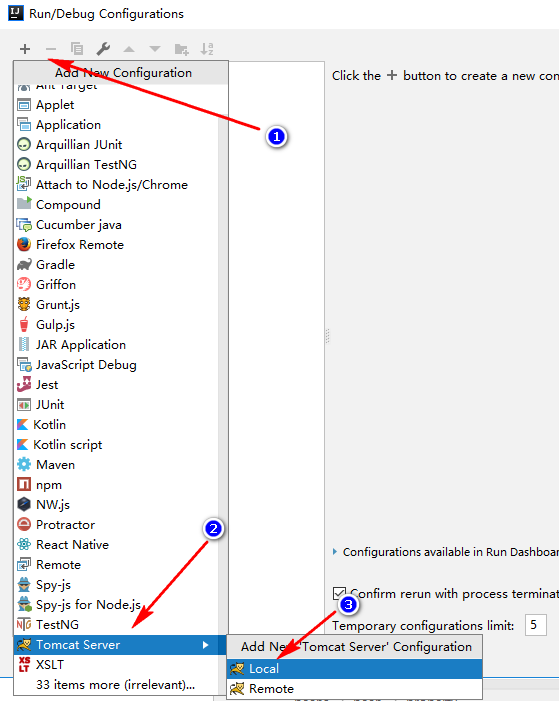
Task: Click the NW.js hexagon icon
Action: (24, 505)
